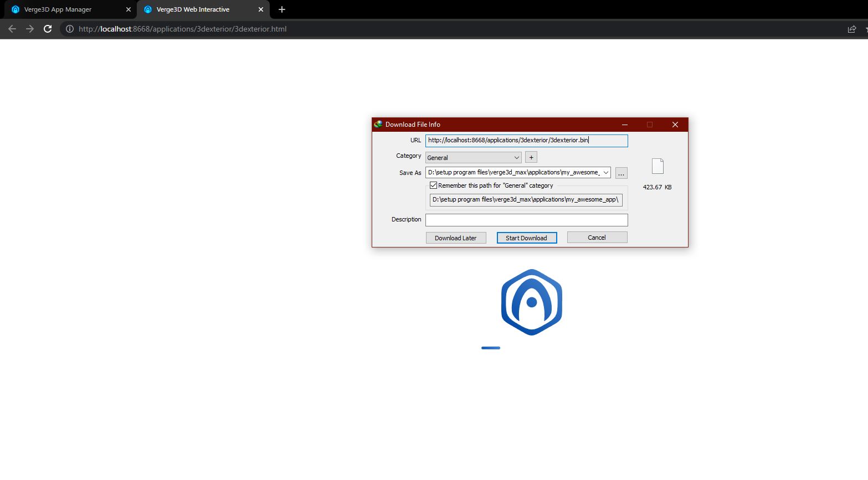Image resolution: width=868 pixels, height=480 pixels.
Task: Switch to Verge3D App Manager tab
Action: click(70, 9)
